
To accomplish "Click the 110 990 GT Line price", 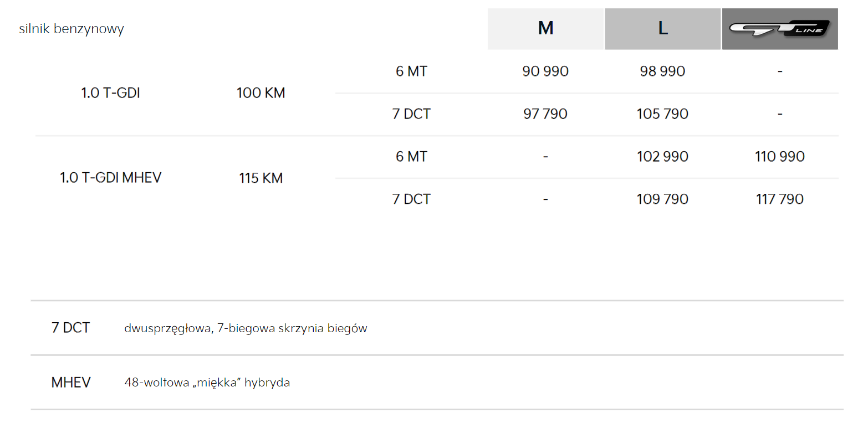I will point(779,157).
